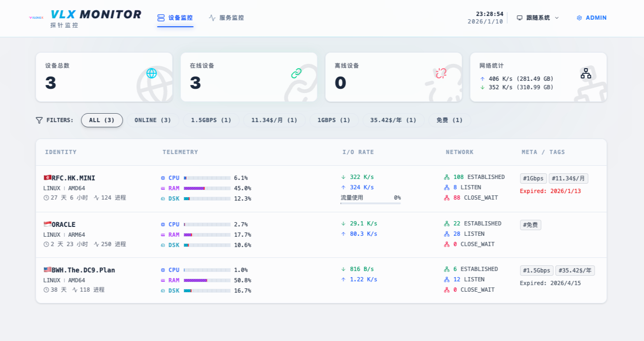Screen dimensions: 644x341
Task: Click the link icon on 在线设备 card
Action: point(295,73)
